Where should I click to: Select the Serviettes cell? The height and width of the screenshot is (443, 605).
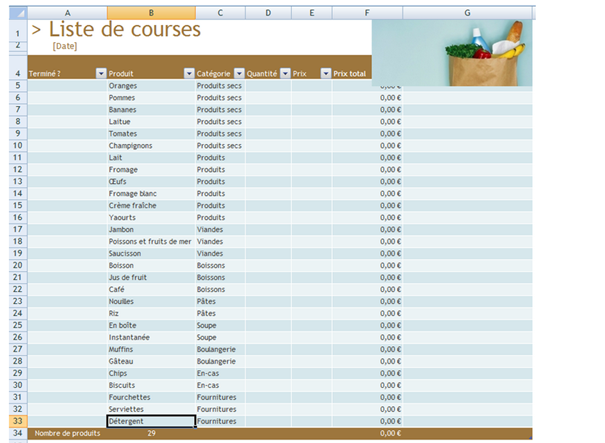[x=151, y=409]
